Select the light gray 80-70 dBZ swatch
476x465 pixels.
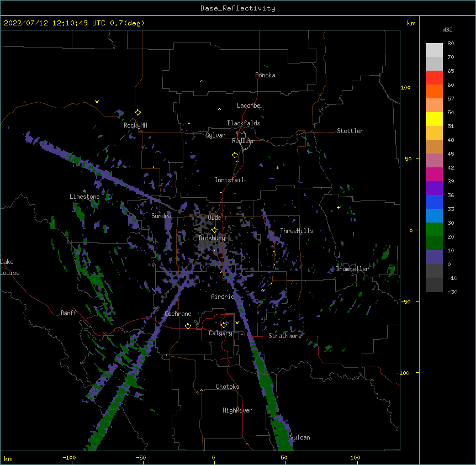(x=434, y=50)
